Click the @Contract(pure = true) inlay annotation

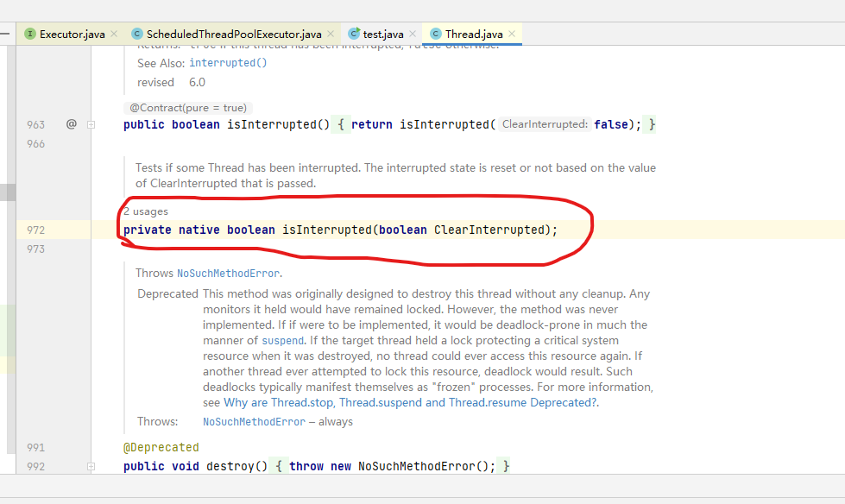(188, 108)
